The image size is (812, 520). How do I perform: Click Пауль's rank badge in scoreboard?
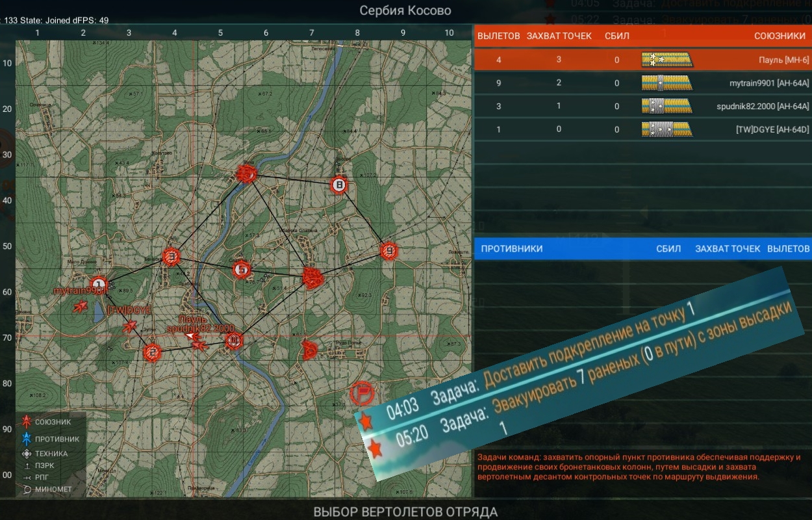(666, 60)
